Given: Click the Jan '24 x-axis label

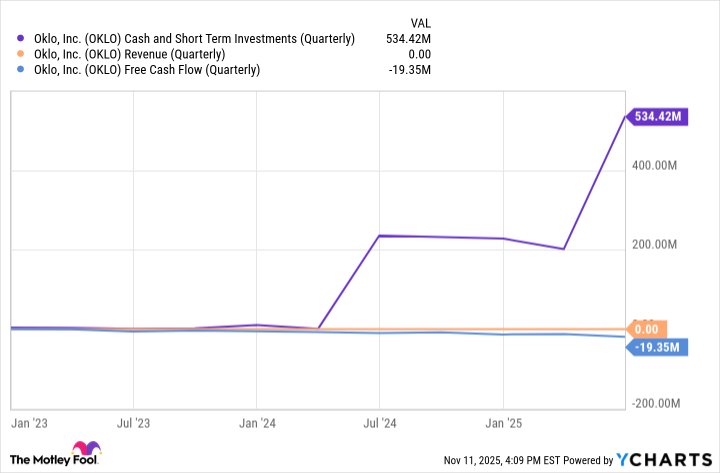Looking at the screenshot, I should click(257, 423).
